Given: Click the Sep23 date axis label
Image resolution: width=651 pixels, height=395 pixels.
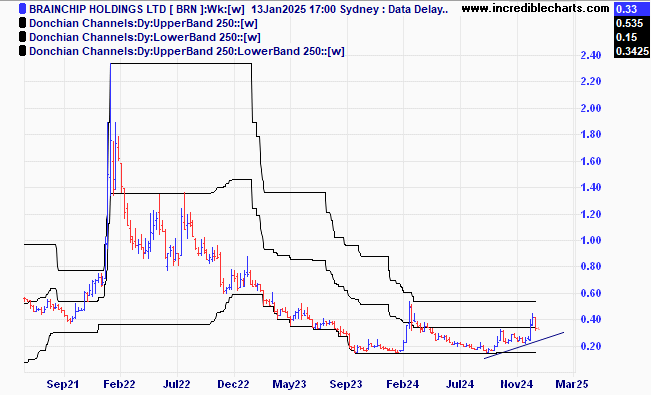Looking at the screenshot, I should tap(346, 384).
